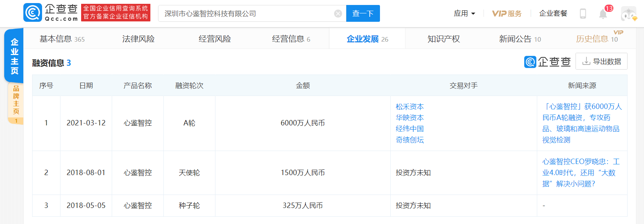Click the 产品名称 column header
Screen dimensions: 644x224
(138, 86)
